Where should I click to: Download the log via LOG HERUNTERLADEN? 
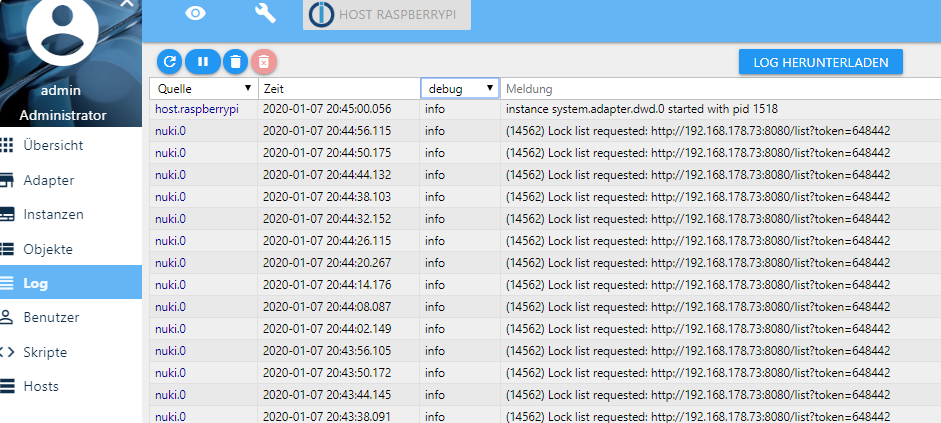click(820, 62)
